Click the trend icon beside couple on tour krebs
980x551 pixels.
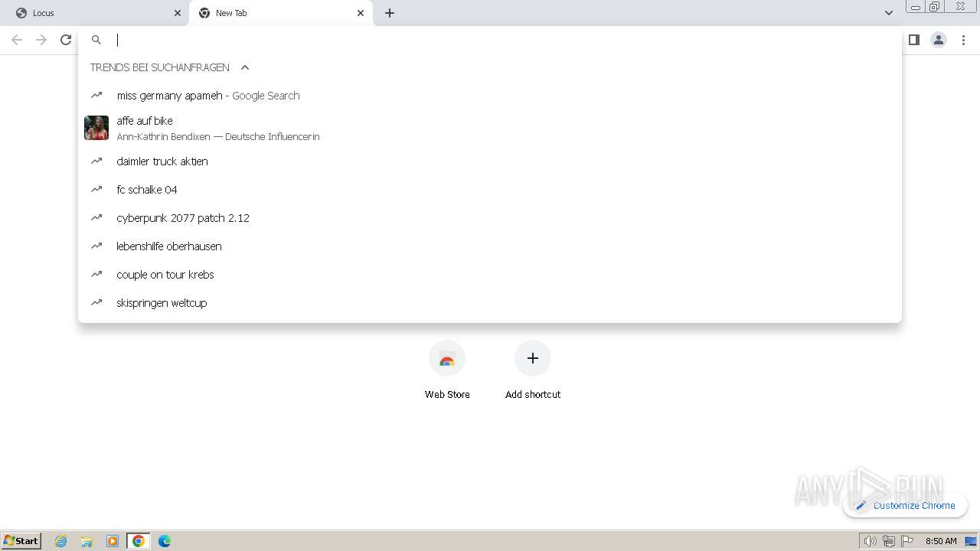tap(96, 275)
